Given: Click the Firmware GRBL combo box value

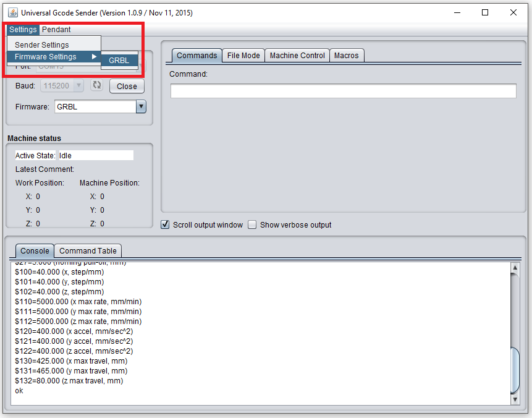Looking at the screenshot, I should (95, 106).
